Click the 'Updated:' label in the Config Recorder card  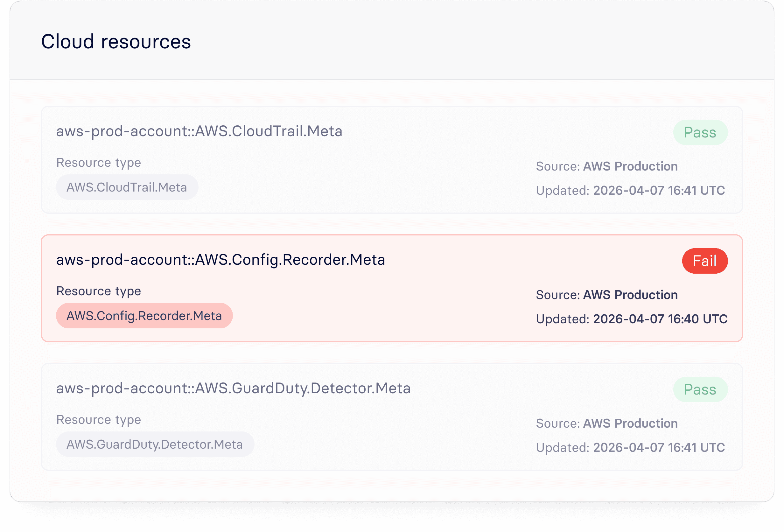point(562,319)
